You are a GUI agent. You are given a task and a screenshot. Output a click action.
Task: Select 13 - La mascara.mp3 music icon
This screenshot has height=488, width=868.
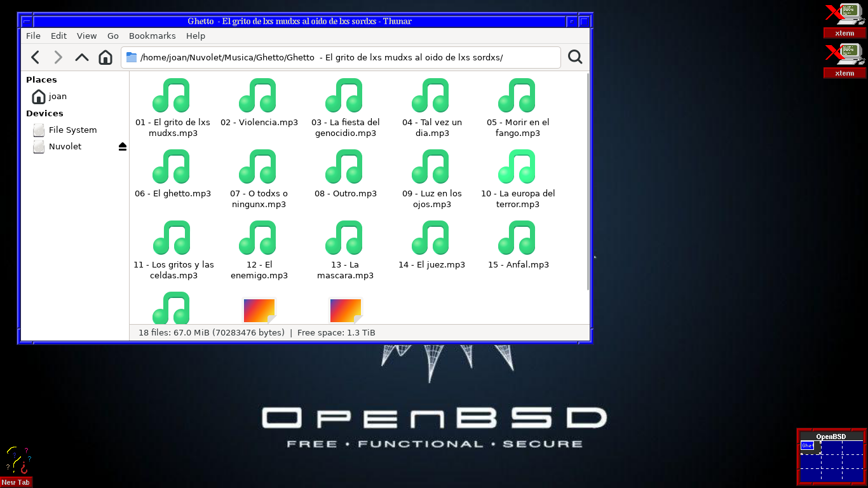coord(344,238)
